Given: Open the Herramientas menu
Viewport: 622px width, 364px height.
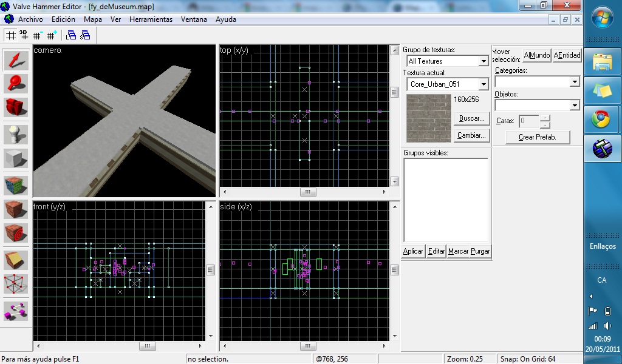Looking at the screenshot, I should [x=151, y=19].
